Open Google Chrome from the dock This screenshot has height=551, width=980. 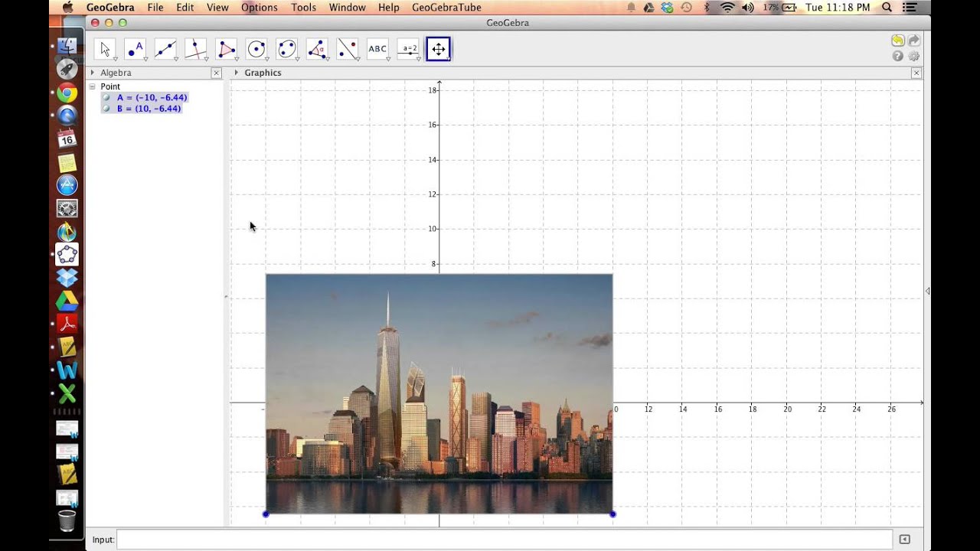tap(67, 93)
